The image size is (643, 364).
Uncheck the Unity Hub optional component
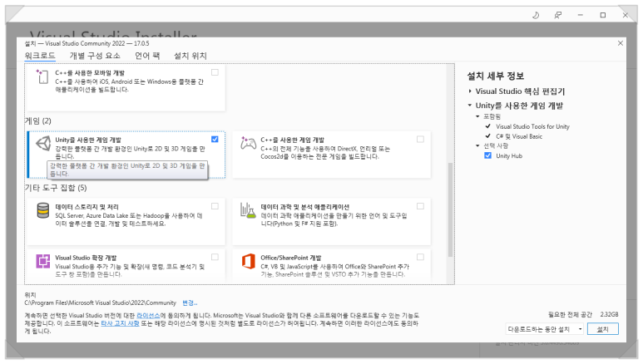pyautogui.click(x=488, y=155)
